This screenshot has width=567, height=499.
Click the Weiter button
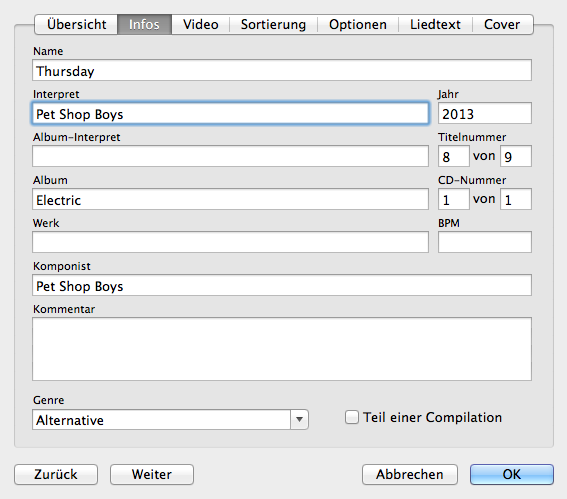152,474
